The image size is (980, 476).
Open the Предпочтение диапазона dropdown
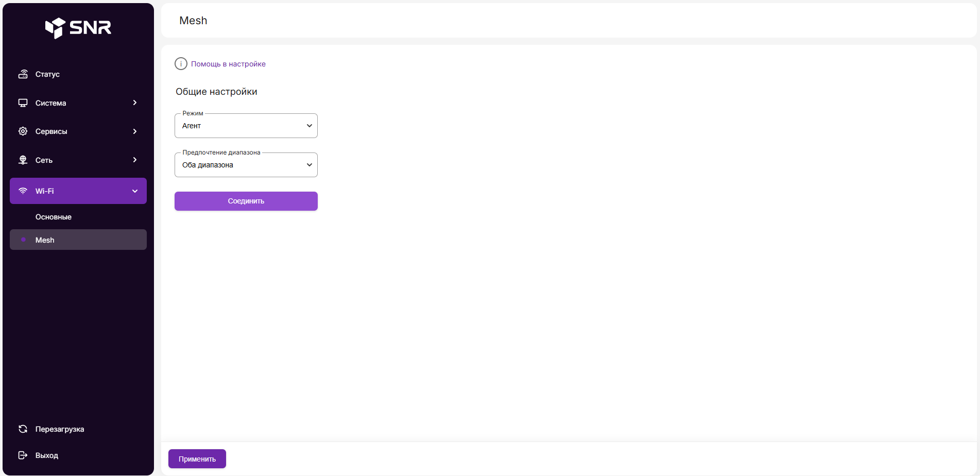coord(246,165)
